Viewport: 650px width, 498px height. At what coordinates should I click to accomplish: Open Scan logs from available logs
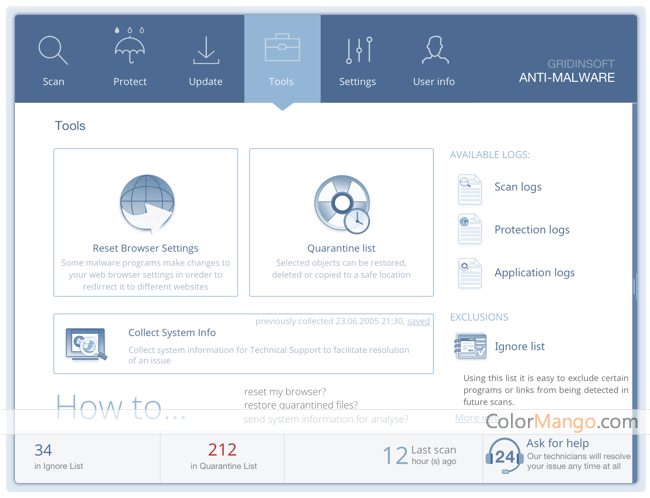point(517,187)
